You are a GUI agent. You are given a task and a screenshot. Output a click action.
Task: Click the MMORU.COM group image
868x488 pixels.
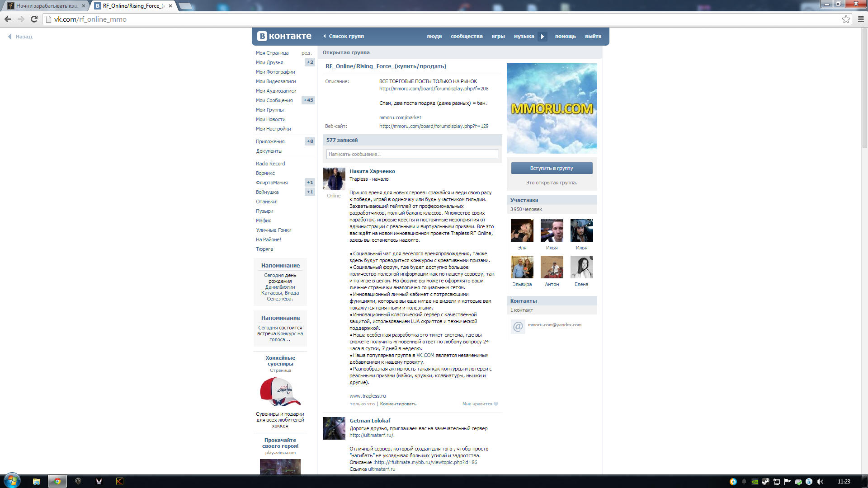552,108
